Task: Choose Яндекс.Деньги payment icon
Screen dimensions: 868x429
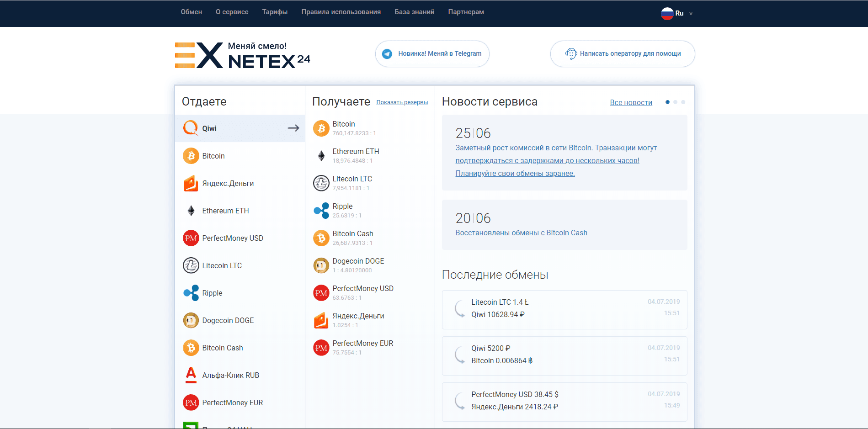Action: point(190,183)
